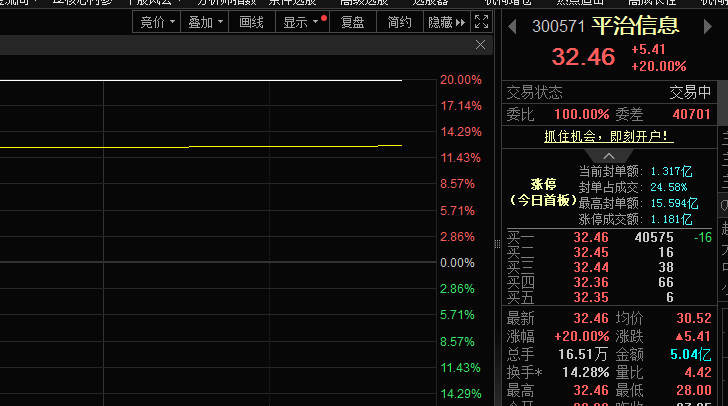728x406 pixels.
Task: Click the 涨停成交额 1.181亿 value
Action: pyautogui.click(x=671, y=219)
